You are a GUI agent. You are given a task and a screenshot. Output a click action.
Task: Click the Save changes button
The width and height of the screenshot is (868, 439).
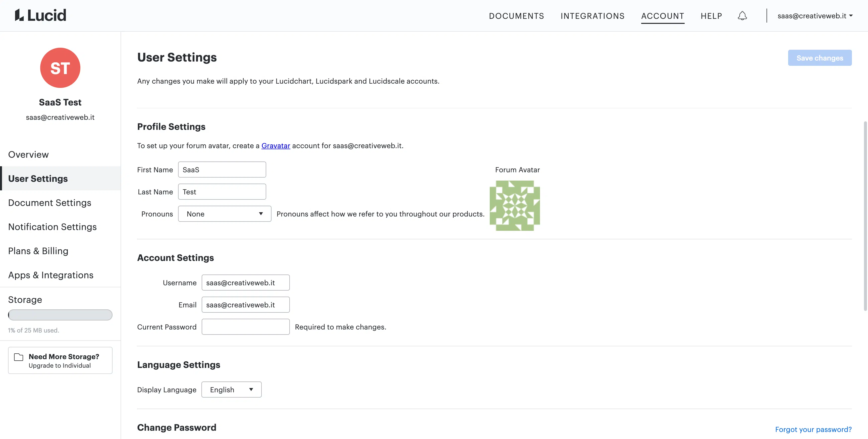pyautogui.click(x=820, y=58)
